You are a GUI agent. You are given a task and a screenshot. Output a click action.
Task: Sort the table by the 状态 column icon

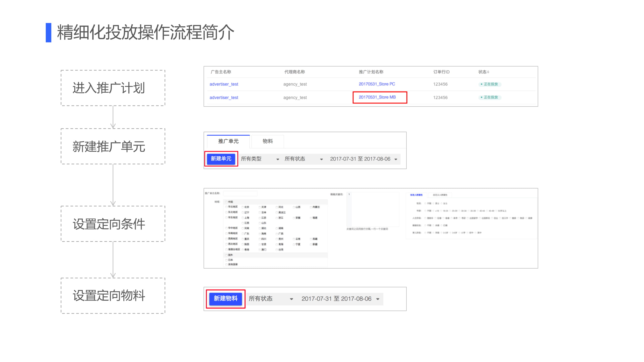point(488,72)
